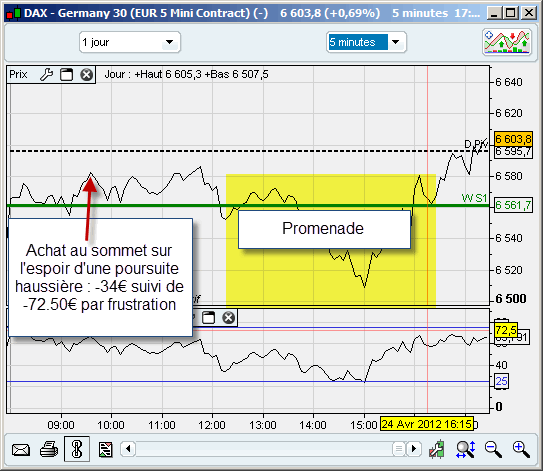Minimize the DAX chart window
The image size is (543, 471).
point(494,13)
